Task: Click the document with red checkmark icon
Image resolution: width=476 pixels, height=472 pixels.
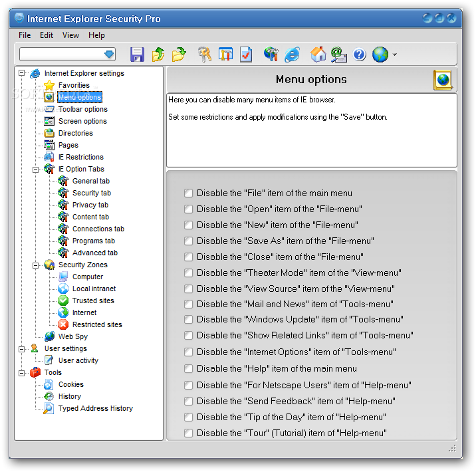Action: coord(245,55)
